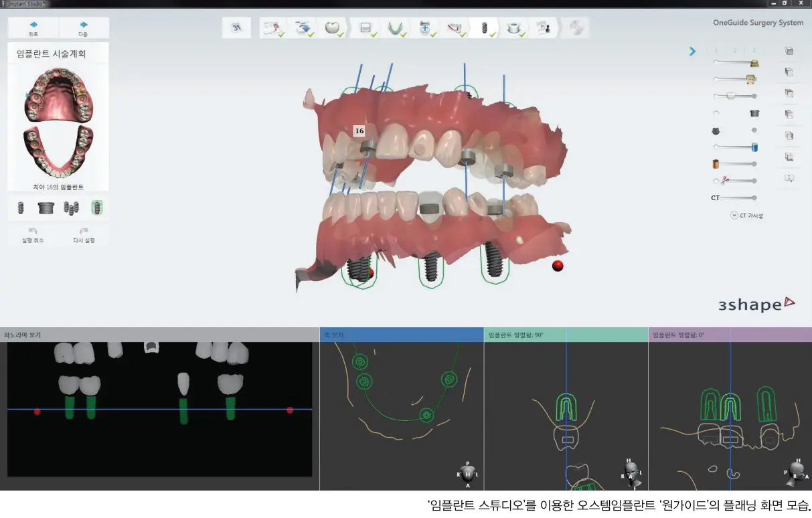Select the red nerve canal tracing step
Image resolution: width=812 pixels, height=518 pixels.
pyautogui.click(x=455, y=28)
